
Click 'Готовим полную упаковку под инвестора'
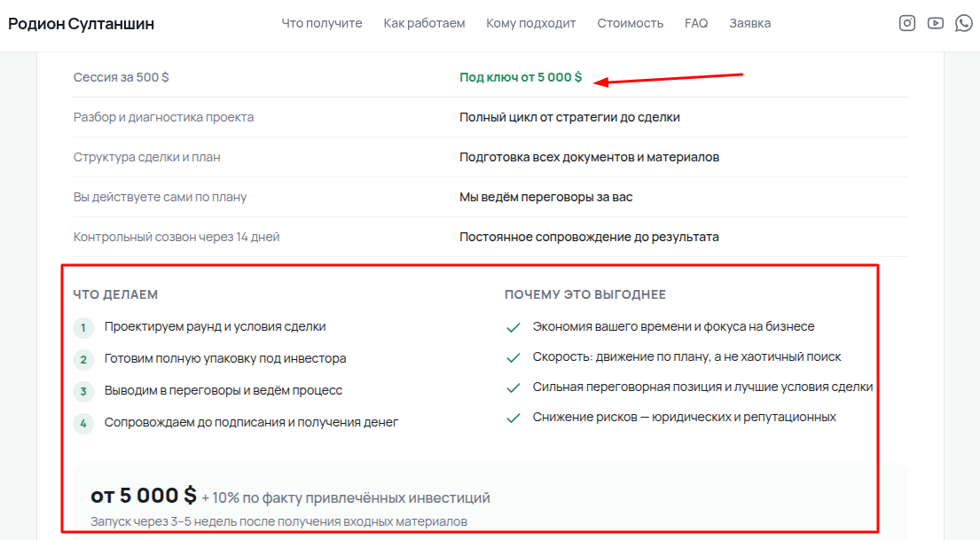[x=225, y=358]
